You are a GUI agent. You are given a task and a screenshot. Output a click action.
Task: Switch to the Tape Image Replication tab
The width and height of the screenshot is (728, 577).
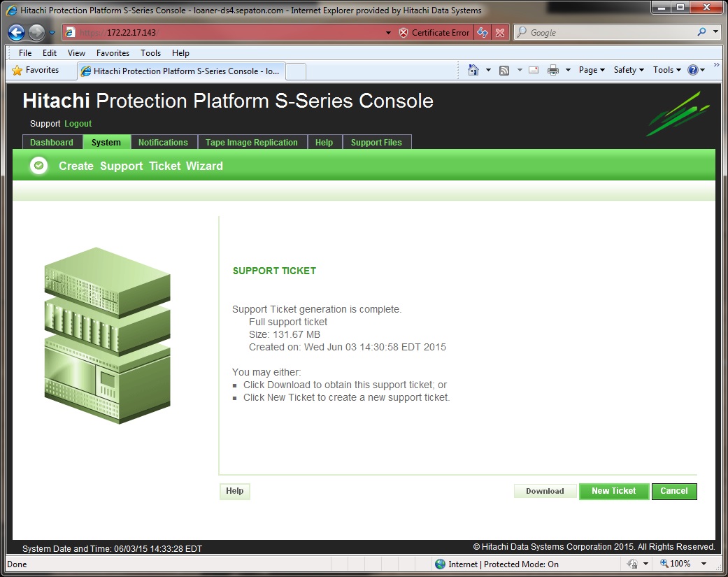(252, 143)
